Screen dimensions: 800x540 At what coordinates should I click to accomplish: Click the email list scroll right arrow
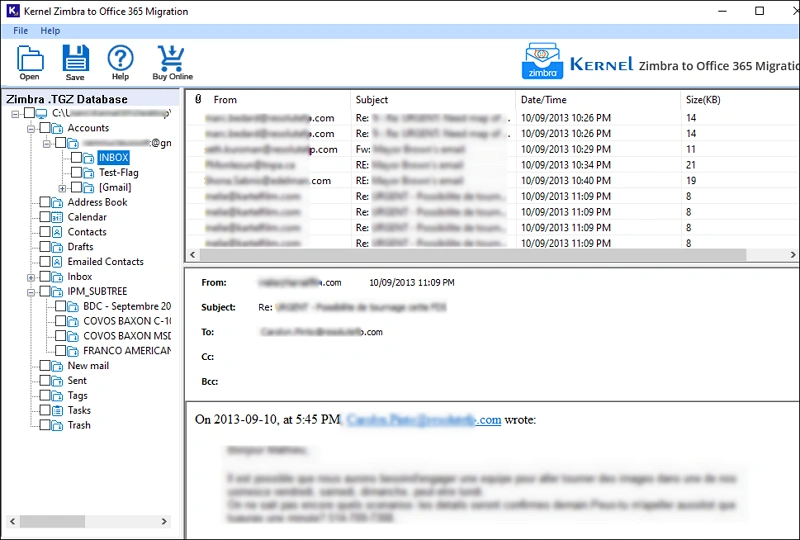[793, 254]
